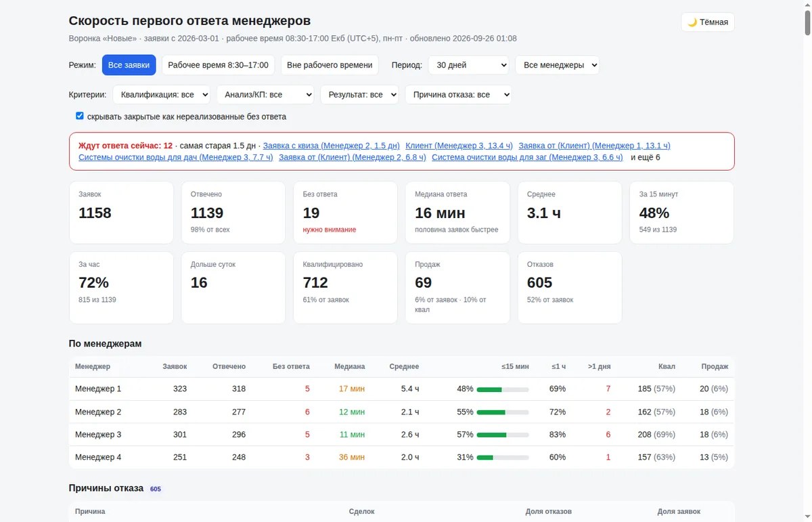The height and width of the screenshot is (522, 812).
Task: Click the За 15 минут 48% card
Action: 681,213
